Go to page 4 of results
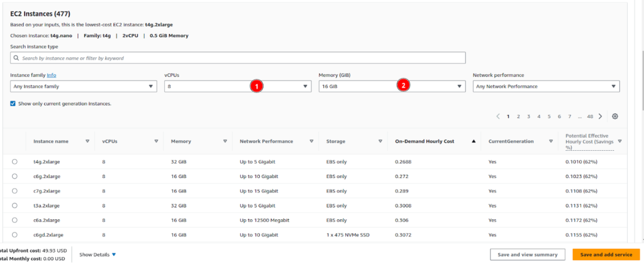Screen dimensions: 644x264 click(x=539, y=117)
